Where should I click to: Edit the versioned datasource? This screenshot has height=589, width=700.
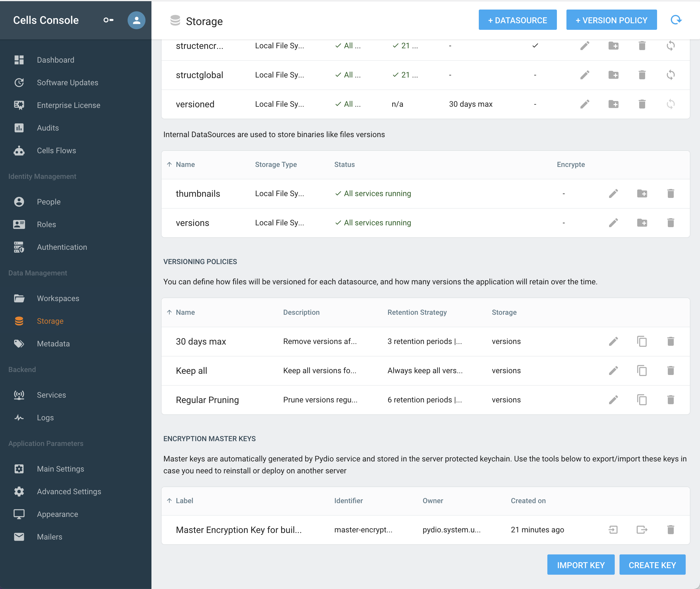tap(585, 104)
